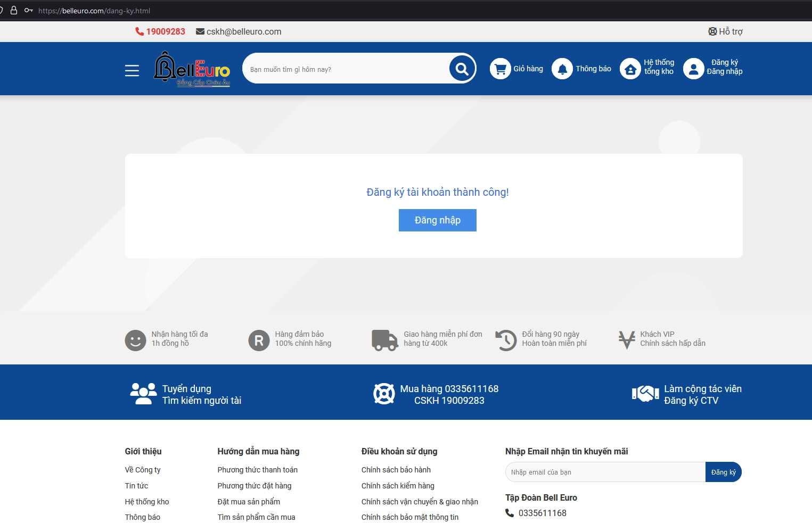Image resolution: width=812 pixels, height=523 pixels.
Task: Click the newsletter email input
Action: tap(605, 472)
